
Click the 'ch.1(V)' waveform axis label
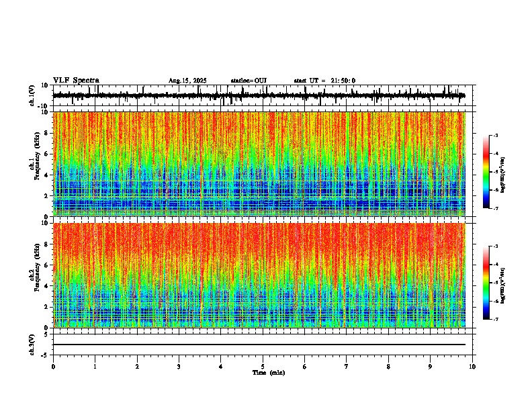(32, 95)
